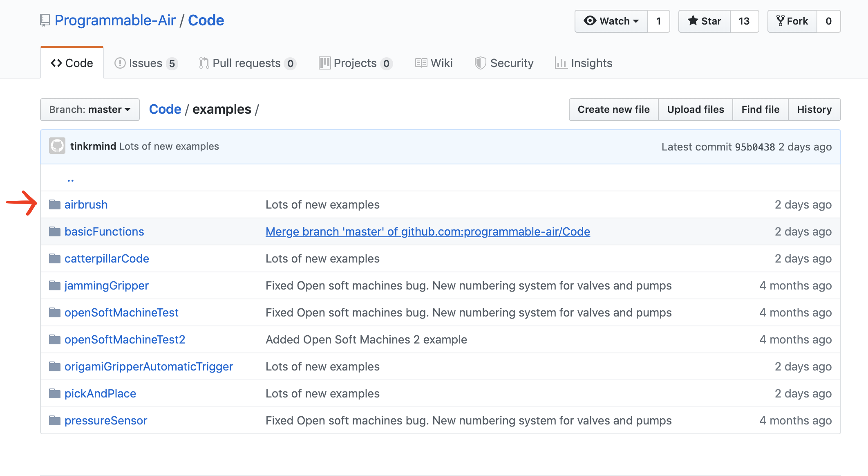868x476 pixels.
Task: Click the pressureSensor folder icon
Action: [55, 420]
